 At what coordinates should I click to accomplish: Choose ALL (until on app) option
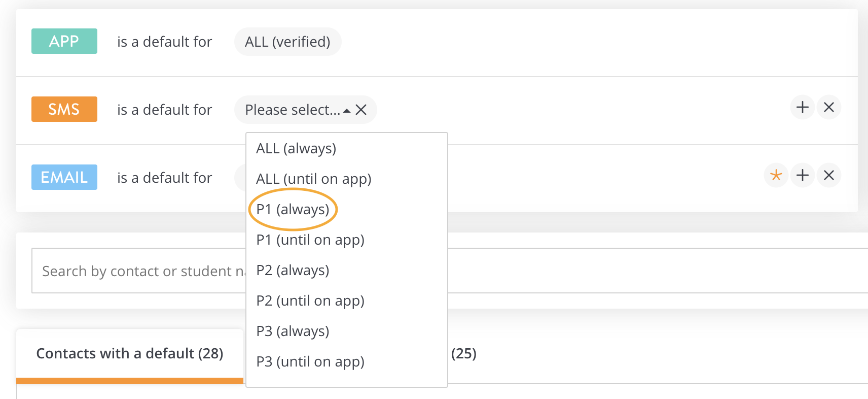pos(314,179)
